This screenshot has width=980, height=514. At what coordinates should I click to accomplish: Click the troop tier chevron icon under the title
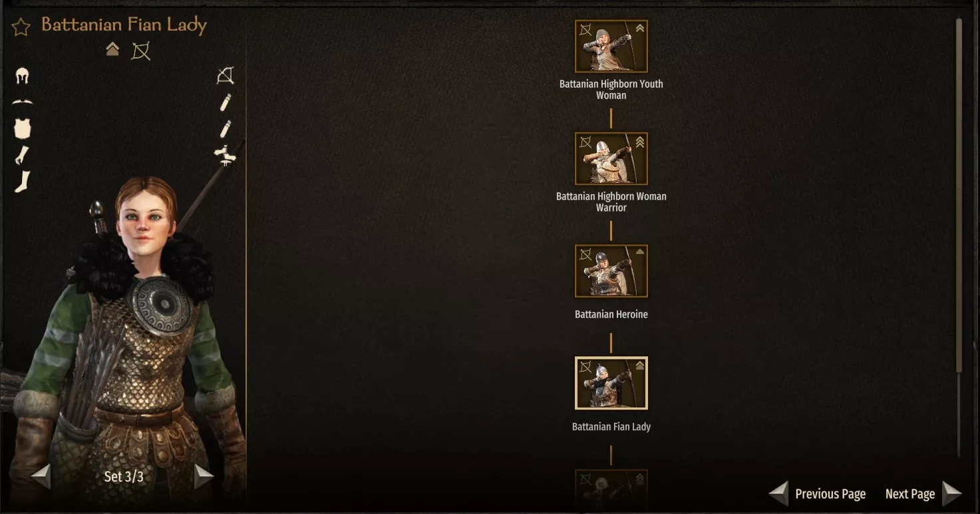click(112, 49)
